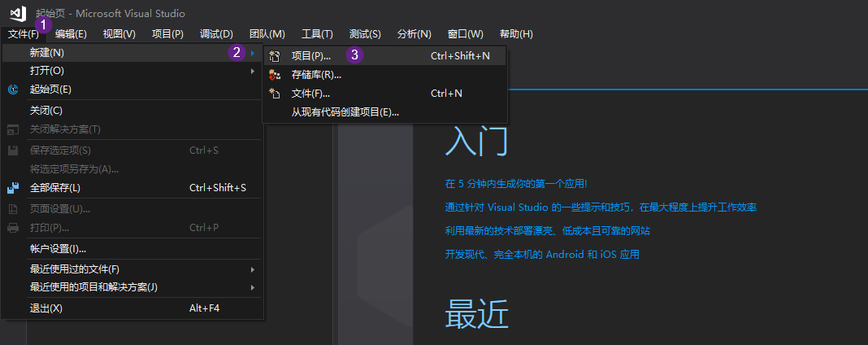
Task: Click the printer icon beside 打印(P)...
Action: click(x=13, y=228)
